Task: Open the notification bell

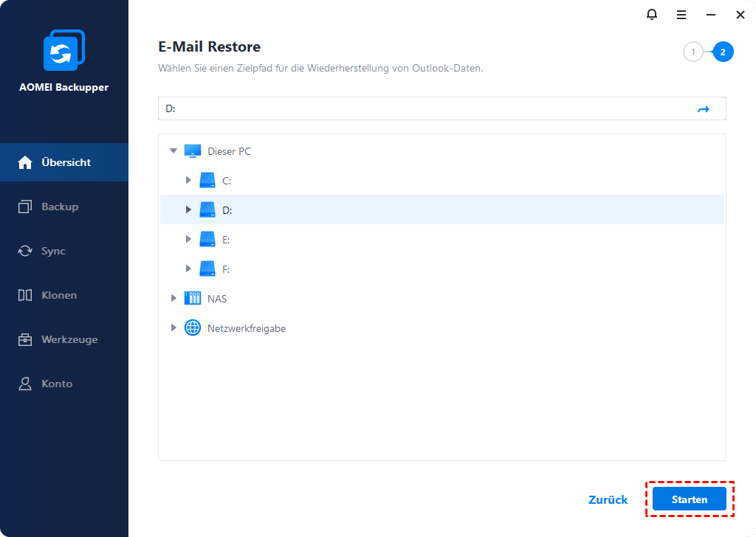Action: click(651, 15)
